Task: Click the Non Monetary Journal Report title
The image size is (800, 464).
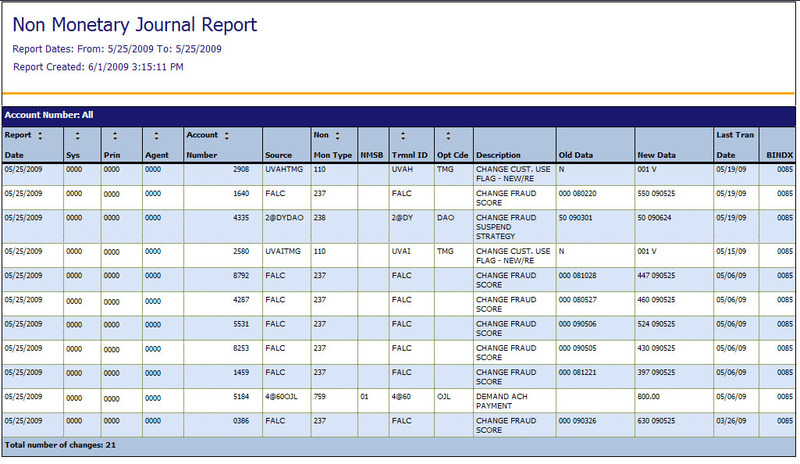Action: [x=135, y=25]
